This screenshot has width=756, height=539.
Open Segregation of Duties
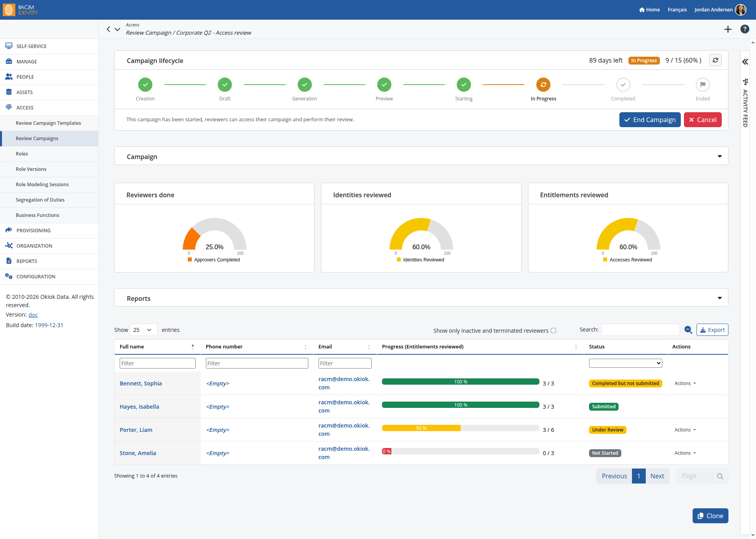coord(49,200)
